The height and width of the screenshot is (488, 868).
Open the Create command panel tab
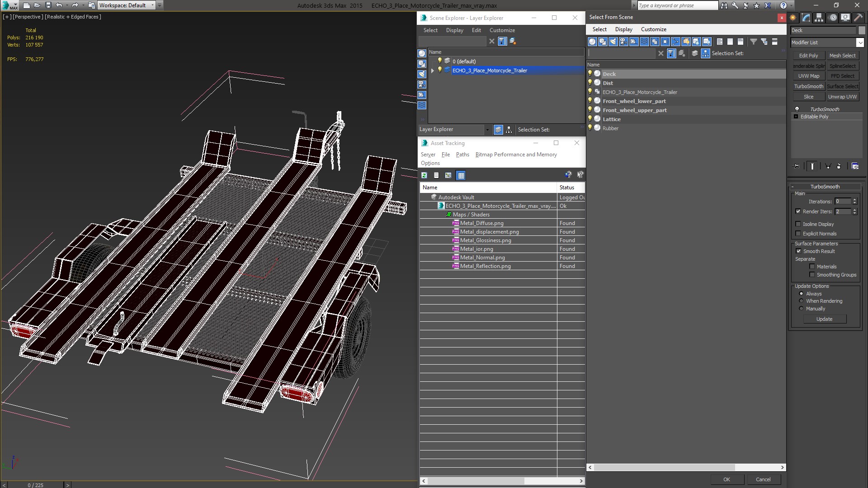coord(793,18)
